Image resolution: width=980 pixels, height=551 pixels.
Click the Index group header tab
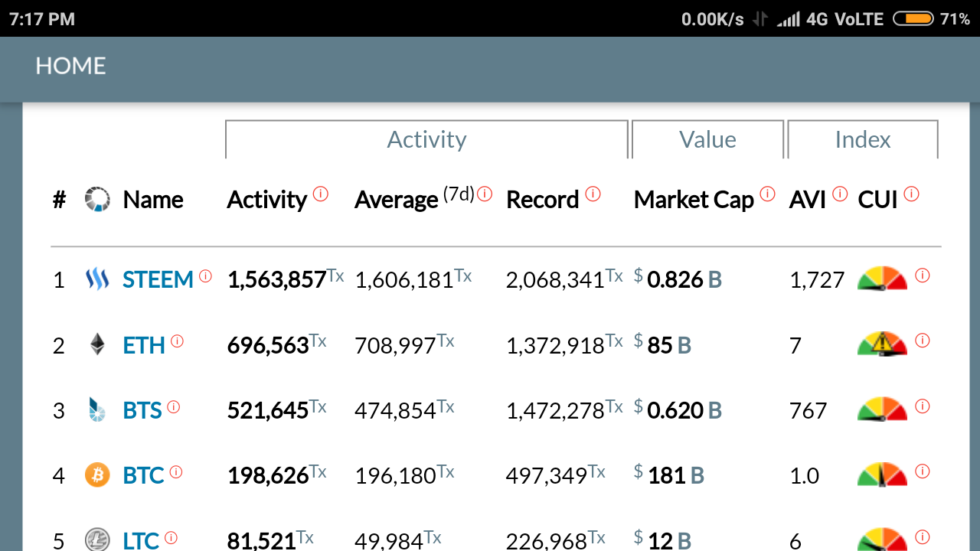tap(863, 139)
